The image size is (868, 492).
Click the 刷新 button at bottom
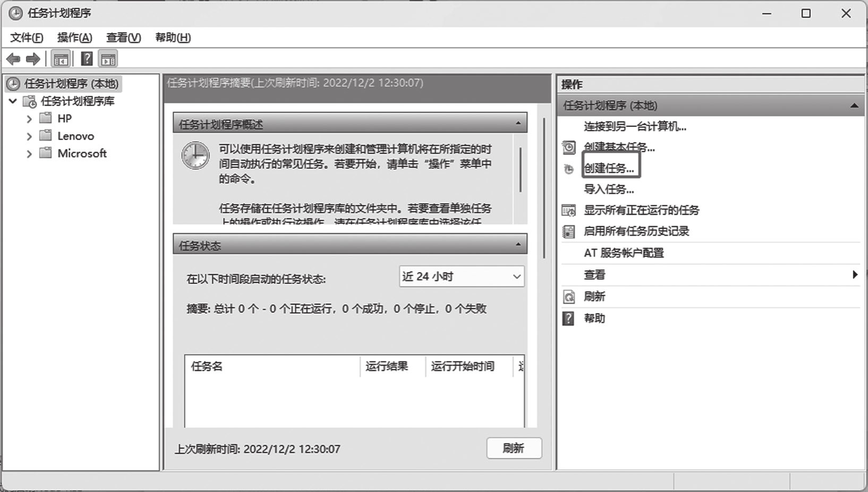pyautogui.click(x=514, y=448)
